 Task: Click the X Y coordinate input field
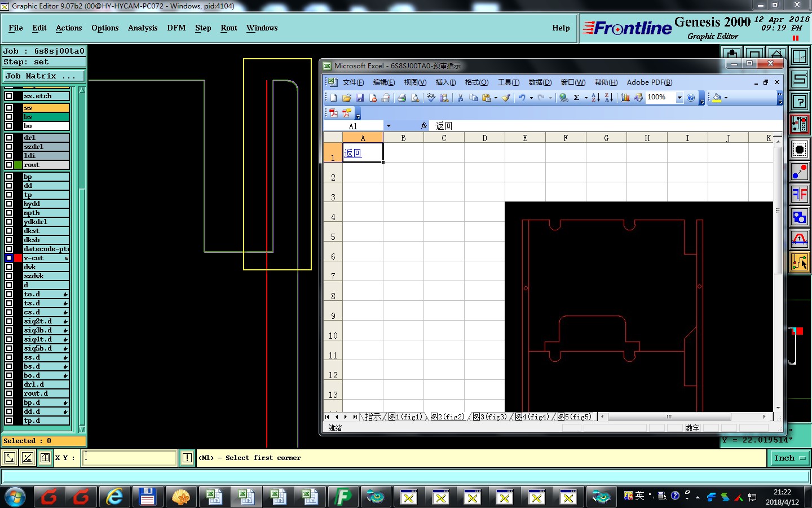(130, 458)
